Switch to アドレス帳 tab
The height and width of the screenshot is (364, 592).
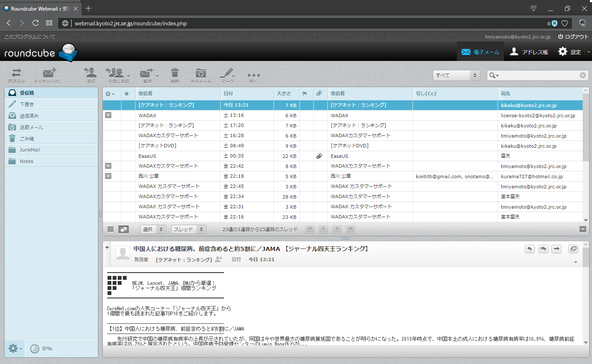click(529, 52)
